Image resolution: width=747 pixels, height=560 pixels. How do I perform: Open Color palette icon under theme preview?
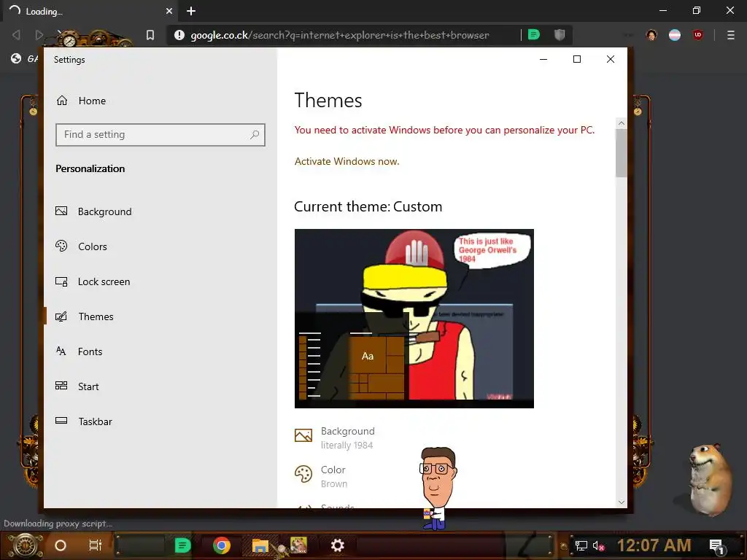pyautogui.click(x=303, y=474)
